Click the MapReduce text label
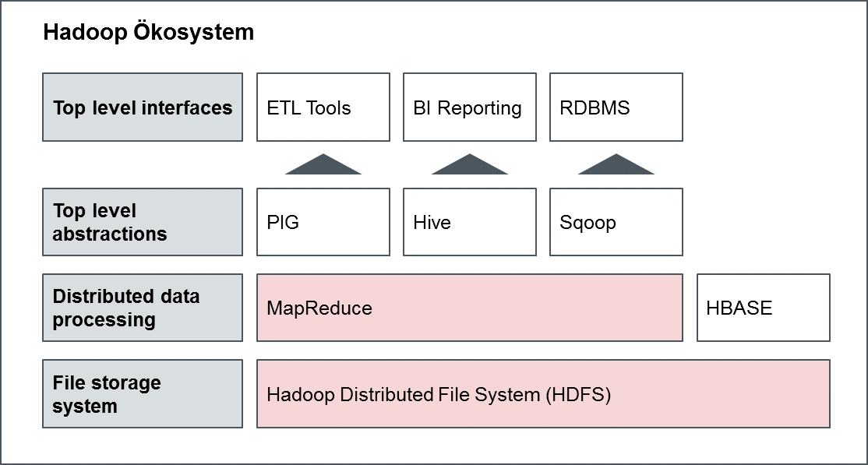The height and width of the screenshot is (465, 868). pyautogui.click(x=319, y=308)
